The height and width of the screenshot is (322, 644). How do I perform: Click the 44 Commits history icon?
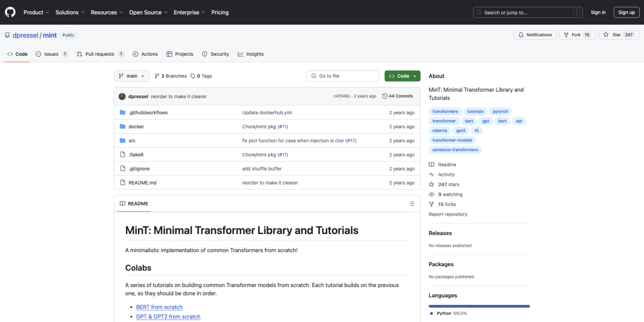(x=385, y=97)
